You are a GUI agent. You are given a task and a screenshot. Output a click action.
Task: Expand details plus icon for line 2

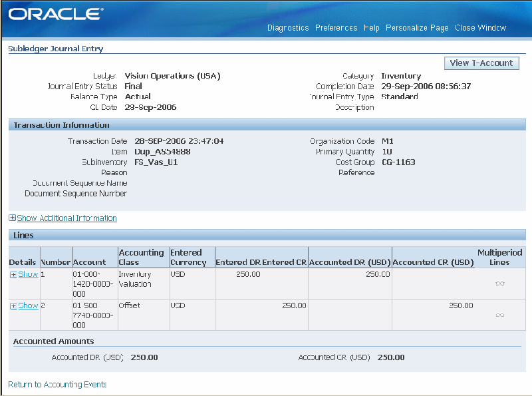[x=13, y=305]
